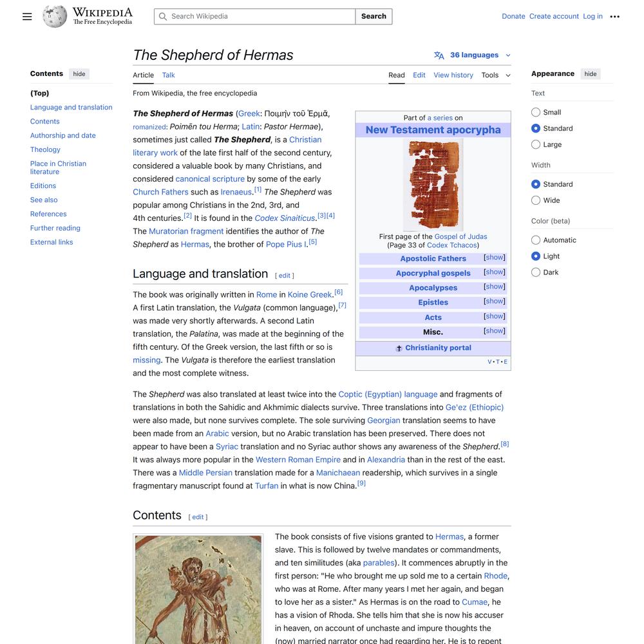This screenshot has height=644, width=644.
Task: Choose Automatic color mode
Action: click(536, 240)
